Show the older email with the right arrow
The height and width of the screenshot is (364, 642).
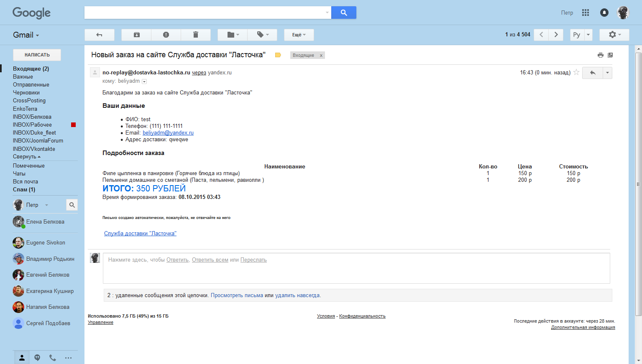pyautogui.click(x=556, y=35)
